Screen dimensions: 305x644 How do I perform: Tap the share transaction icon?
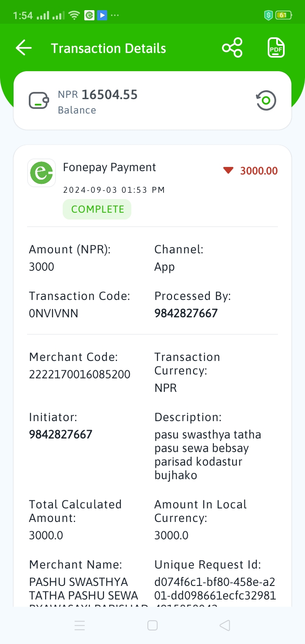pos(232,47)
